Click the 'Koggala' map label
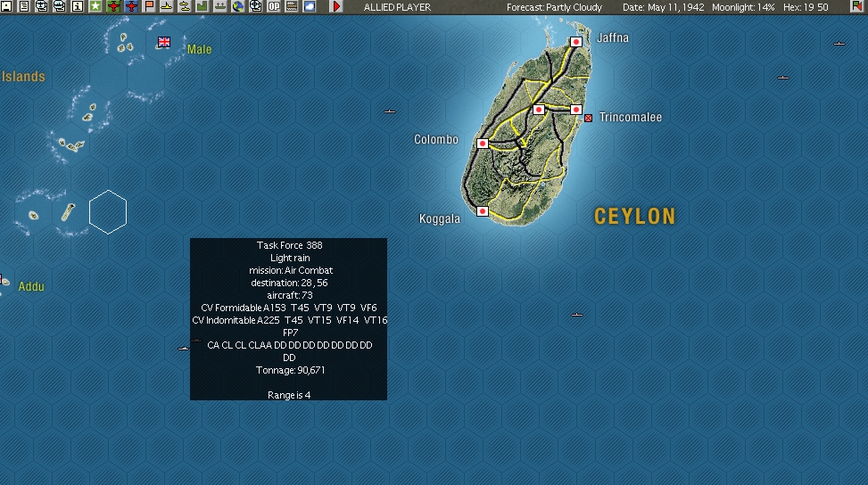This screenshot has height=485, width=868. coord(440,219)
